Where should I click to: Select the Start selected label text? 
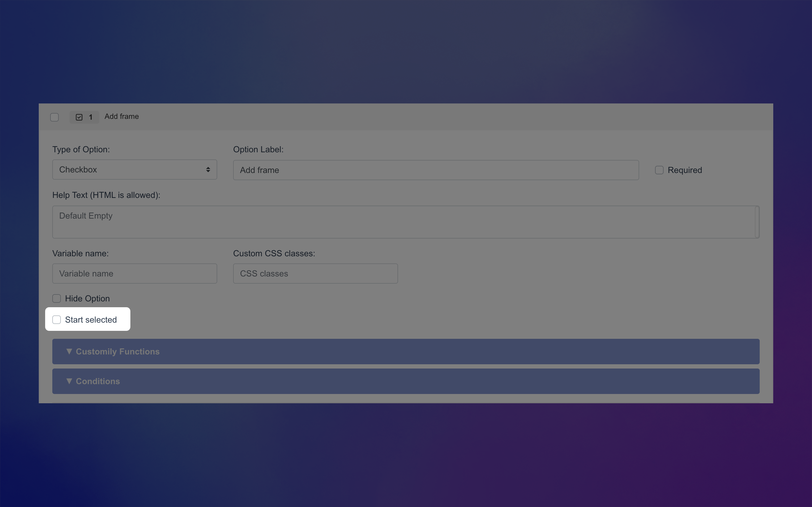click(x=91, y=319)
